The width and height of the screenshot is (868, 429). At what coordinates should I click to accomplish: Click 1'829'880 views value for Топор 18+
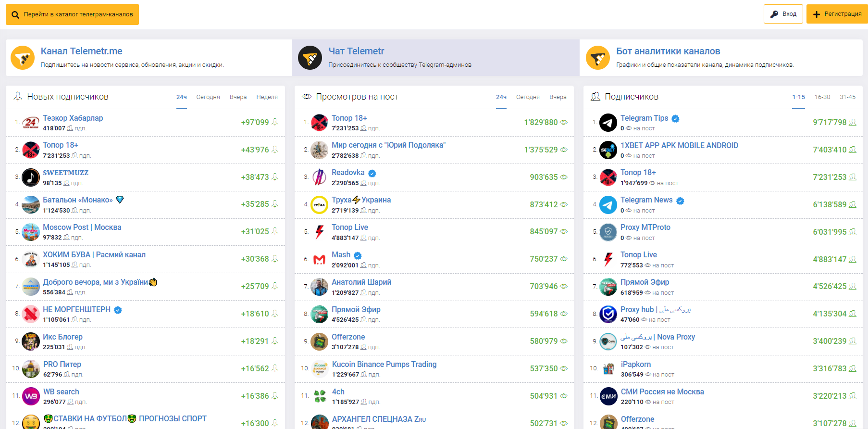pyautogui.click(x=541, y=123)
